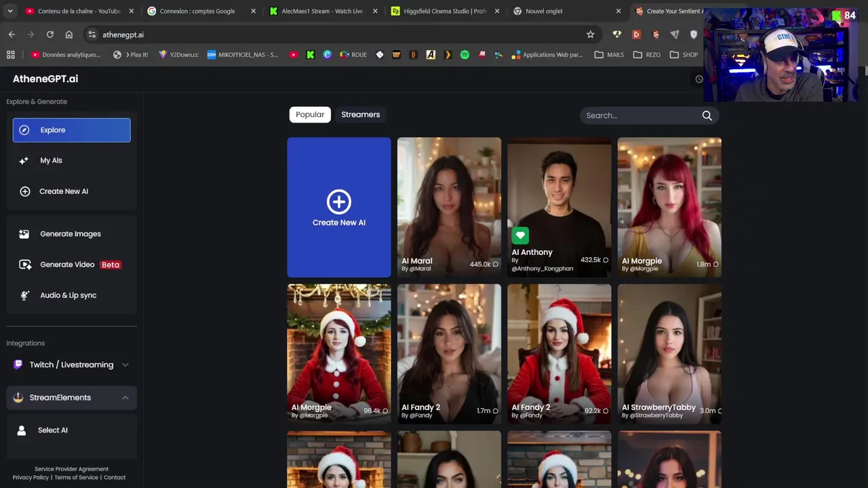The width and height of the screenshot is (868, 488).
Task: Switch to the Connexion comptes Google tab
Action: [x=201, y=11]
